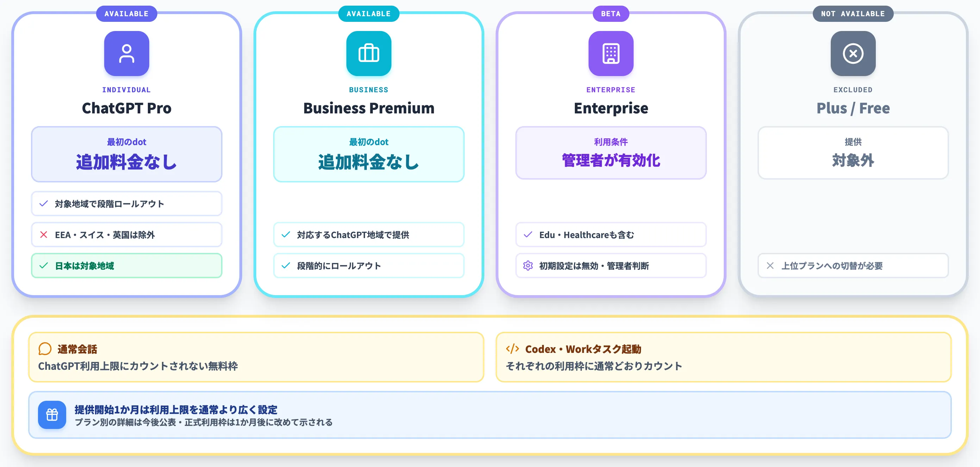Click the INDIVIDUAL label
Viewport: 980px width, 467px height.
[x=127, y=90]
